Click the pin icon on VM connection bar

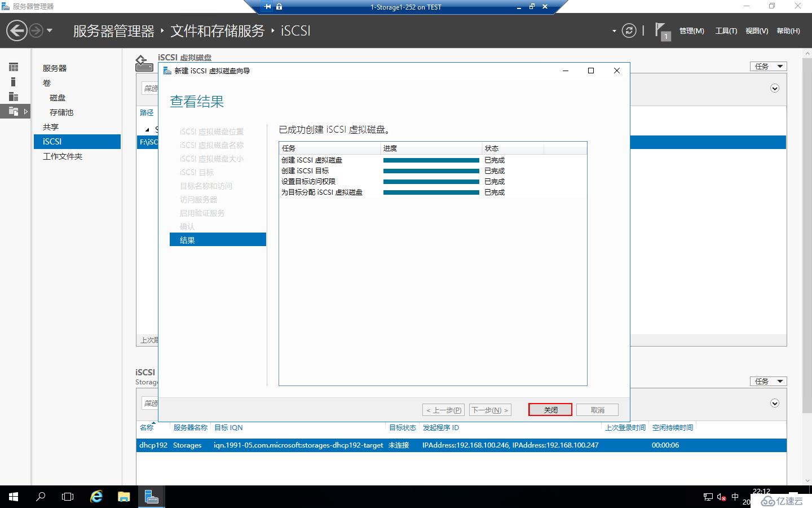267,7
